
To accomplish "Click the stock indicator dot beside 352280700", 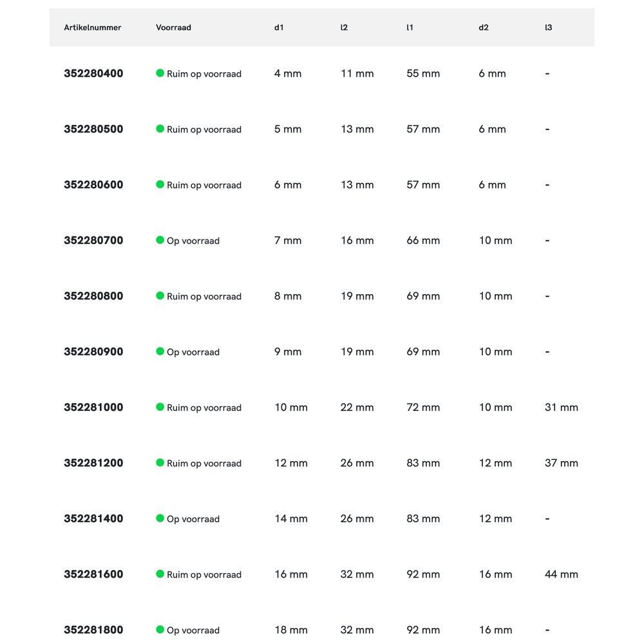I will (160, 240).
